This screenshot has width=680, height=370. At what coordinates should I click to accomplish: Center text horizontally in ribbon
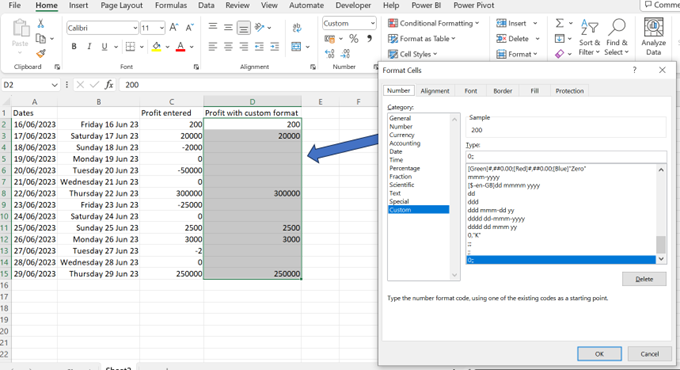coord(228,46)
